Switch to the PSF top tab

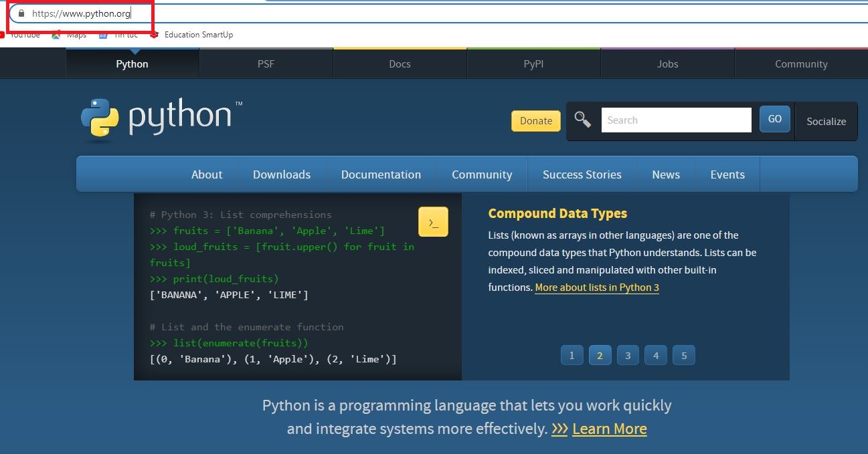pyautogui.click(x=266, y=64)
